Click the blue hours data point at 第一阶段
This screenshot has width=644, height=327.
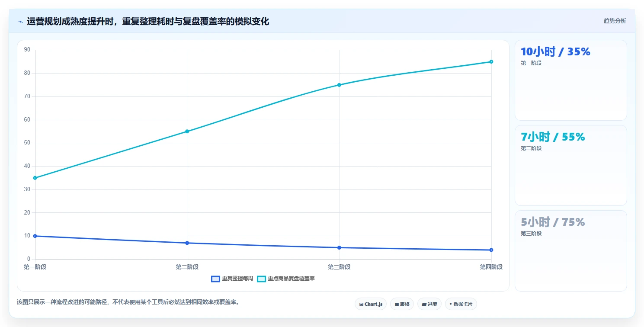pyautogui.click(x=35, y=236)
